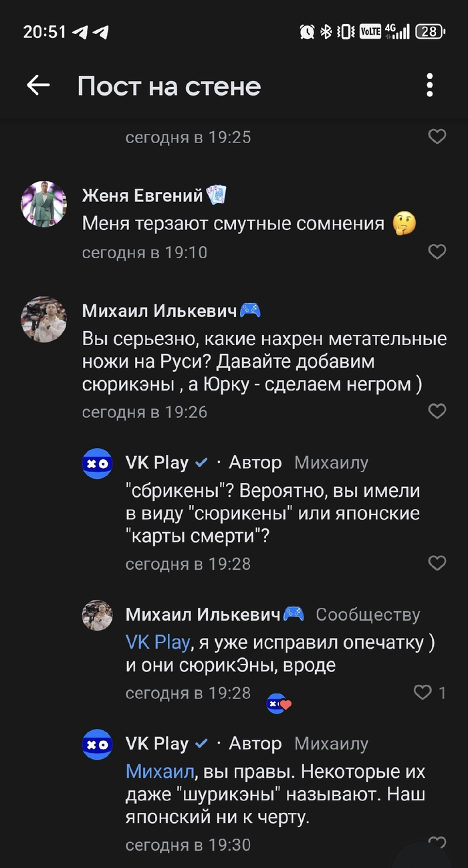Image resolution: width=468 pixels, height=868 pixels.
Task: Toggle like on Михаил's сюрикЭны reply
Action: 423,693
